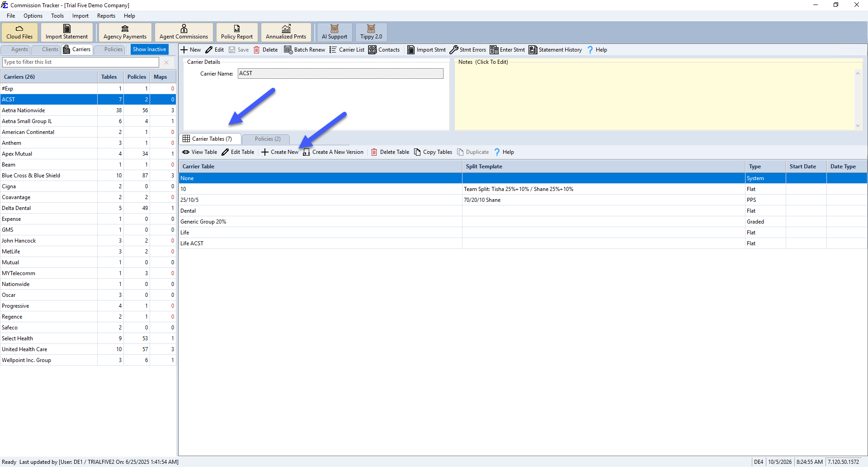Screen dimensions: 868x467
Task: Click View Table eye icon
Action: pos(199,152)
